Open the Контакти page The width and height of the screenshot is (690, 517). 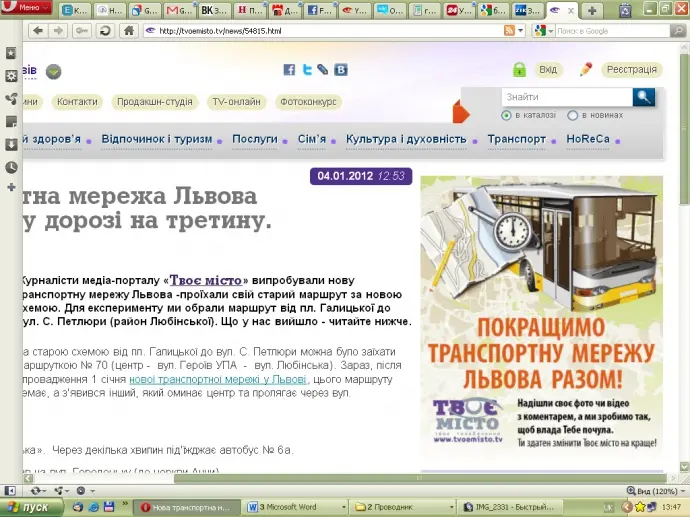pos(77,102)
